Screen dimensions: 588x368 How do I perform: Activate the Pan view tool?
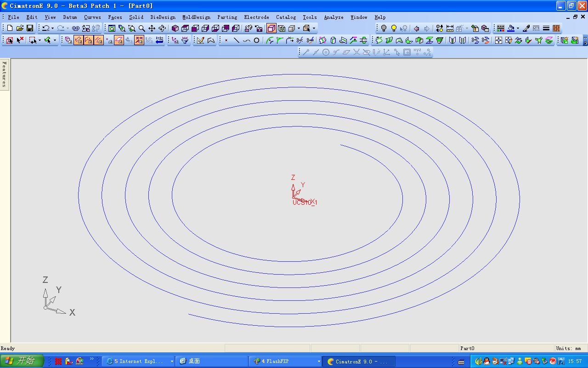point(152,29)
